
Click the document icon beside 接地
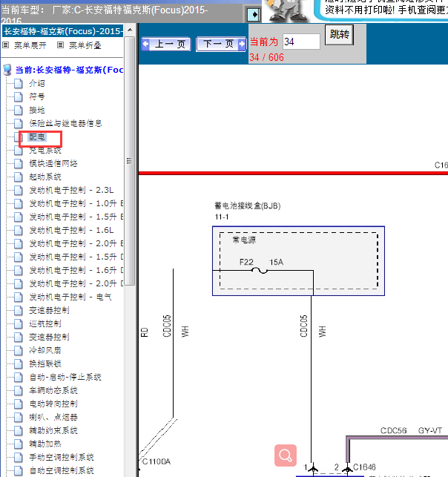coord(19,110)
